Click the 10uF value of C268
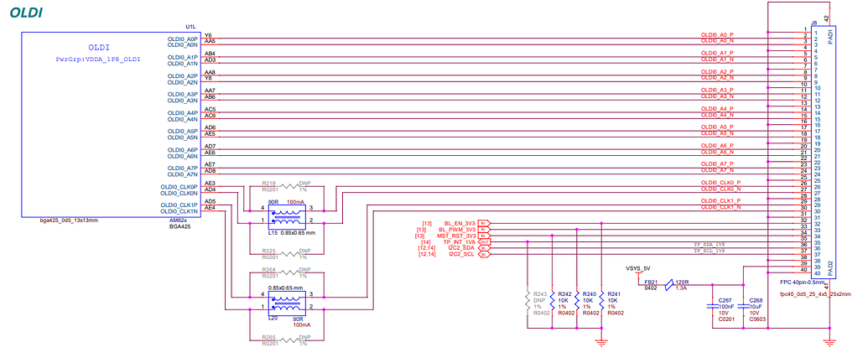This screenshot has height=363, width=868. 756,305
